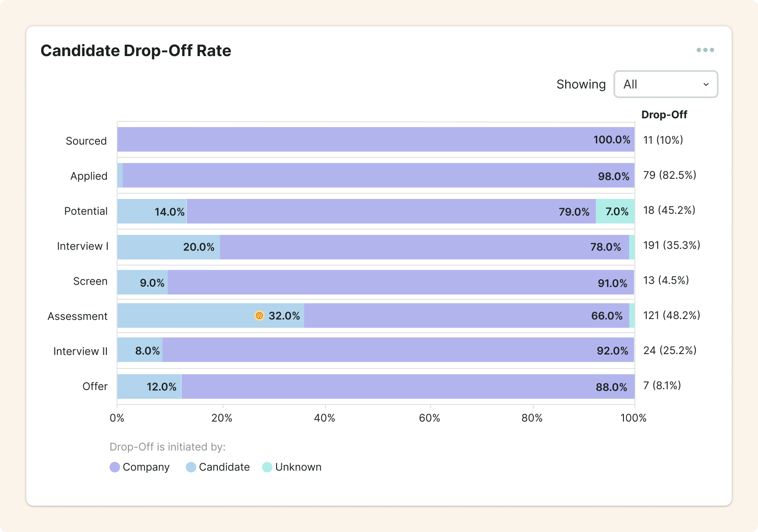Image resolution: width=758 pixels, height=532 pixels.
Task: Click the Interview II row label
Action: pos(80,351)
